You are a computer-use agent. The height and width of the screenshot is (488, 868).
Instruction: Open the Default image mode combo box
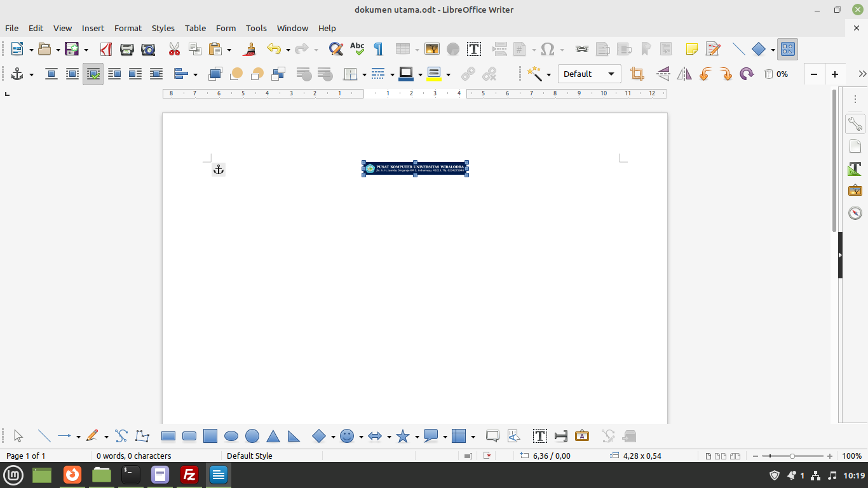pos(590,74)
